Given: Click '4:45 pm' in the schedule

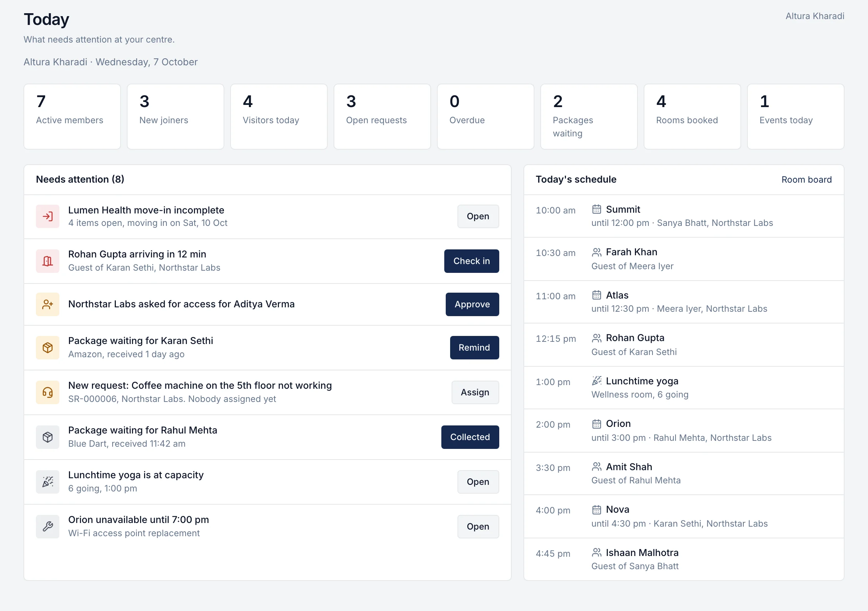Looking at the screenshot, I should [x=553, y=553].
